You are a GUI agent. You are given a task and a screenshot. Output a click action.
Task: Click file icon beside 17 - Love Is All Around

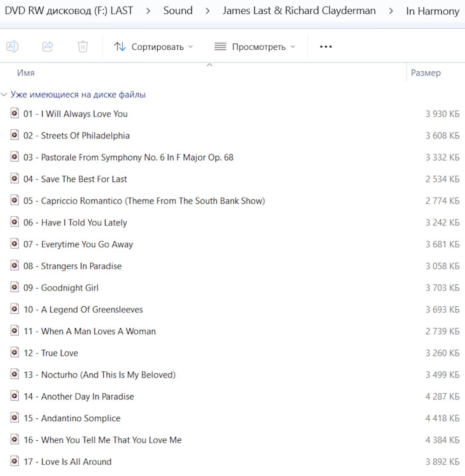pos(14,461)
